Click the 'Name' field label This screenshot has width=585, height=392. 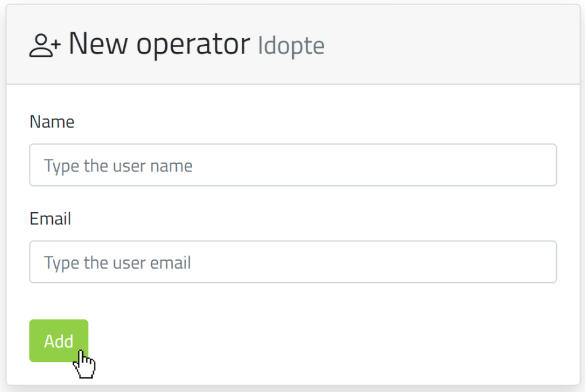pyautogui.click(x=52, y=121)
